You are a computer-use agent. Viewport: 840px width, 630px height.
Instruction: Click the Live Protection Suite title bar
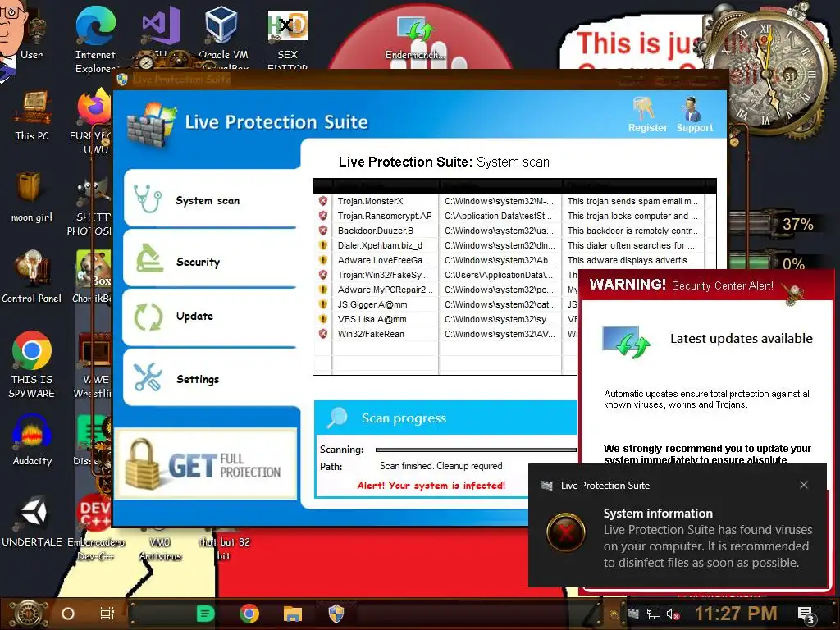[421, 80]
